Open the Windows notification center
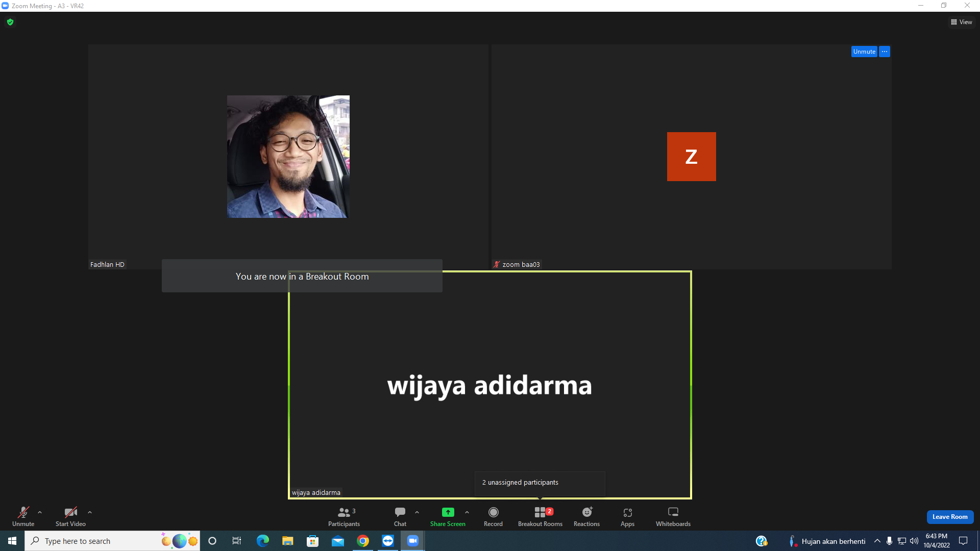 pos(963,541)
